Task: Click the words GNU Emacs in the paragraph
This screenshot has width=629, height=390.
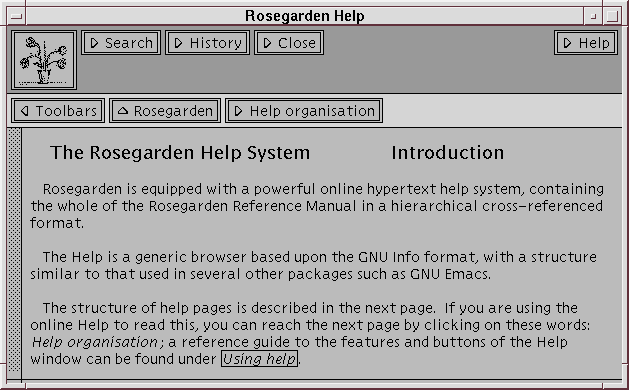Action: [450, 274]
